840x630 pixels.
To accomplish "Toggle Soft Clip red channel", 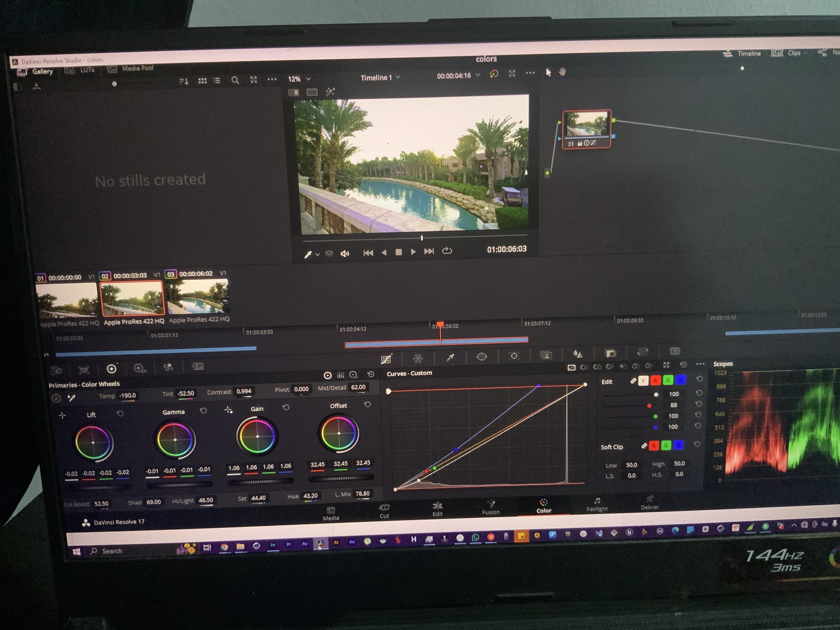I will pos(654,446).
